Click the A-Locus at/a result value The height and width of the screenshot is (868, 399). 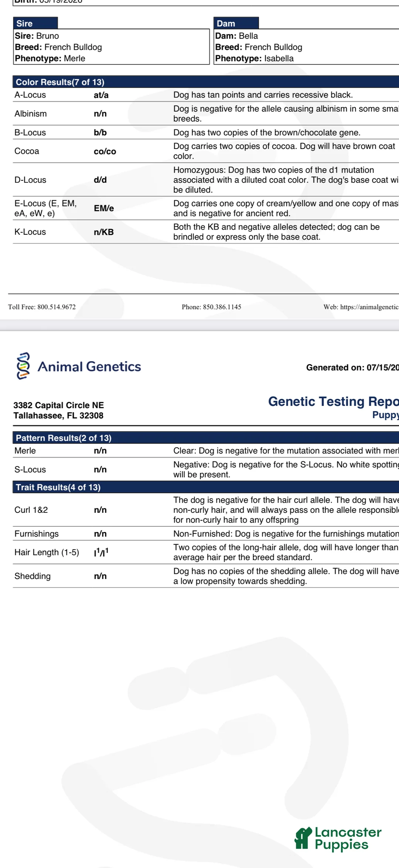pos(101,95)
